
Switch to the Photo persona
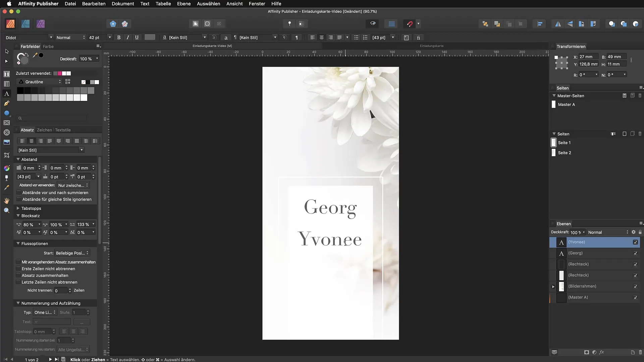coord(41,24)
